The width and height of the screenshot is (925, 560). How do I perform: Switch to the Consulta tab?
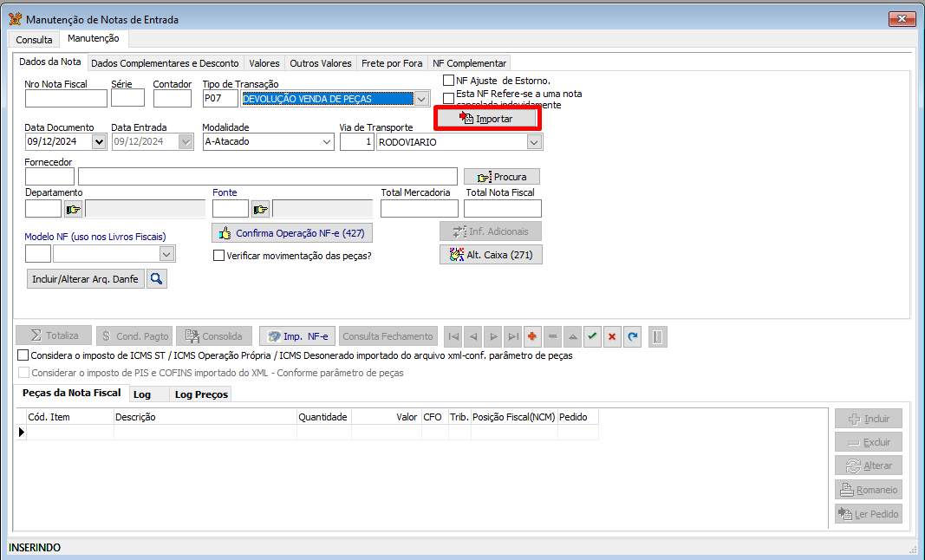click(x=34, y=40)
